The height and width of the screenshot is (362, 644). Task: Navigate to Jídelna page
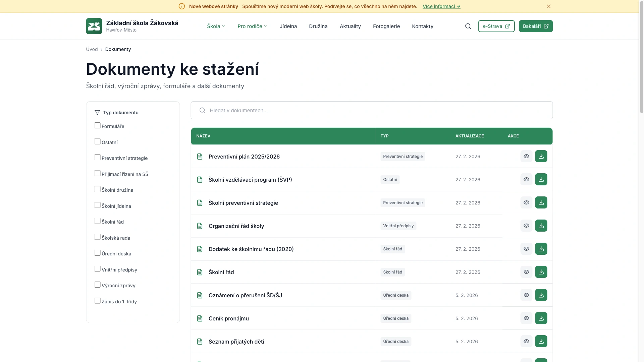click(288, 26)
